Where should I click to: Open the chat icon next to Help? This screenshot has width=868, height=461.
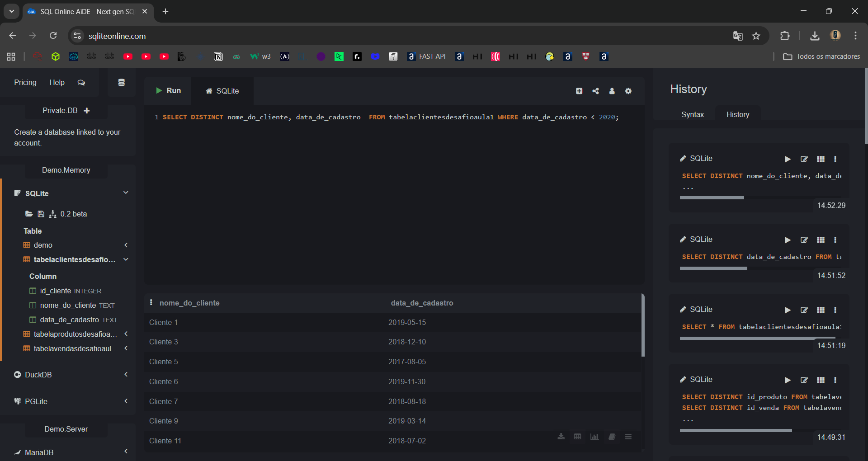pyautogui.click(x=81, y=83)
